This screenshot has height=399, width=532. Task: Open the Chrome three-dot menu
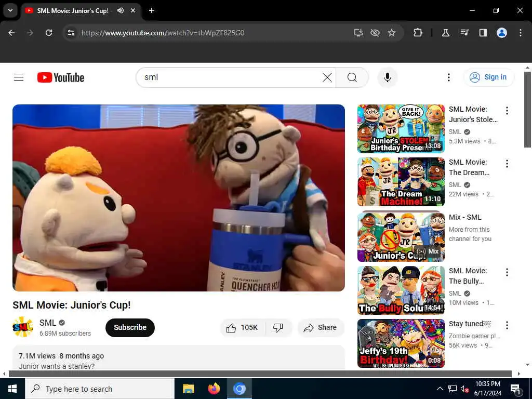click(521, 33)
